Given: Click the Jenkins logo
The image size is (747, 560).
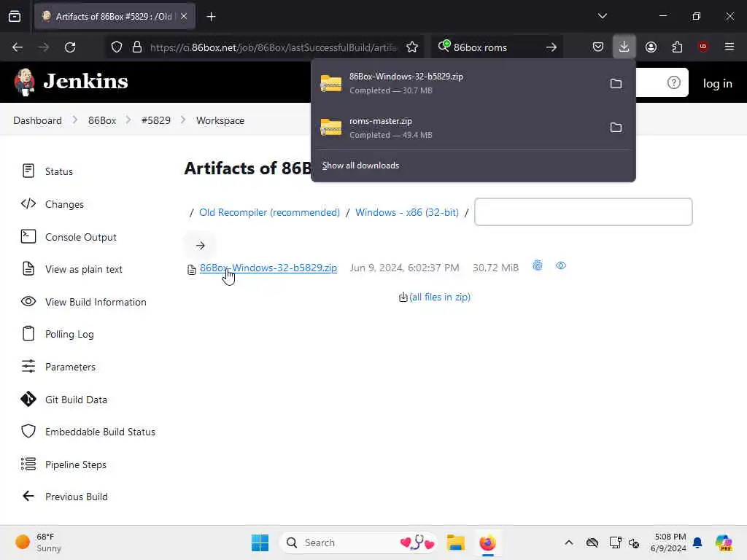Looking at the screenshot, I should point(71,82).
